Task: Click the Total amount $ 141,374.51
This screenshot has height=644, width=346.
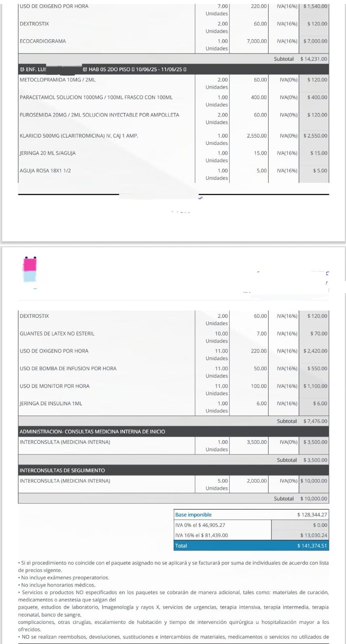Action: coord(312,546)
